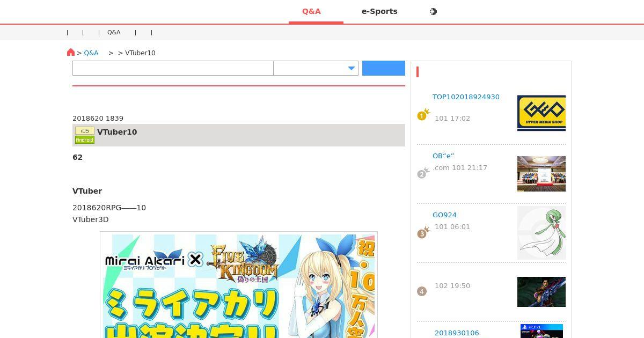Click the VTuber bold subheading
Viewport: 644px width, 338px height.
coord(87,191)
